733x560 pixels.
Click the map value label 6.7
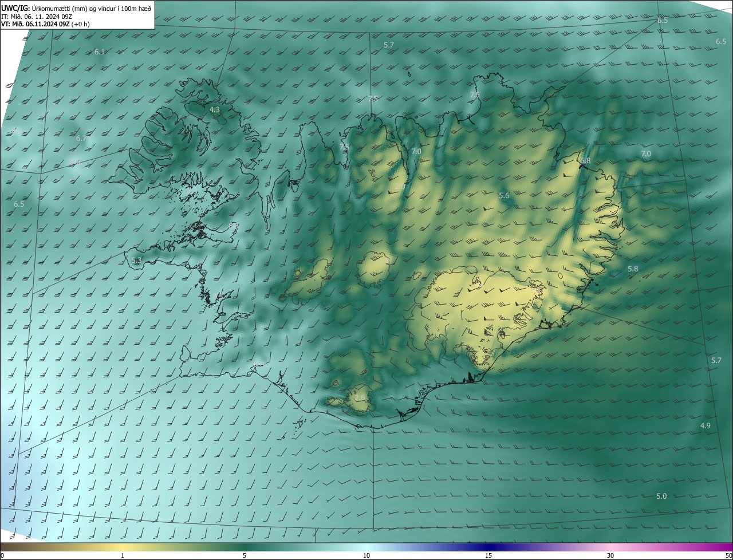tap(81, 139)
